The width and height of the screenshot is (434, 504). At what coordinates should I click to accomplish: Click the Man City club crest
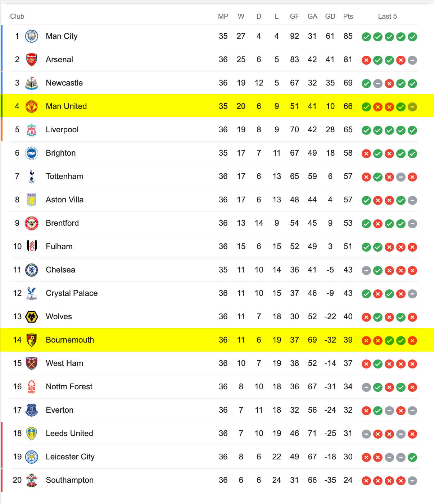click(x=32, y=36)
